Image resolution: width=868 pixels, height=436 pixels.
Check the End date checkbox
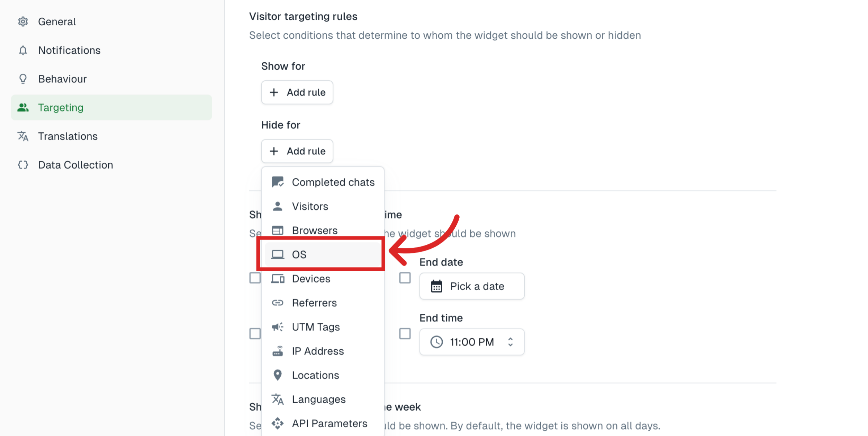click(x=405, y=278)
